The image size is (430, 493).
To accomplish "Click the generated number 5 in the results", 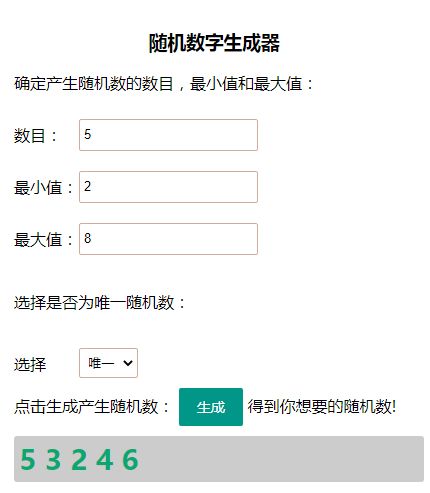I will pos(28,459).
